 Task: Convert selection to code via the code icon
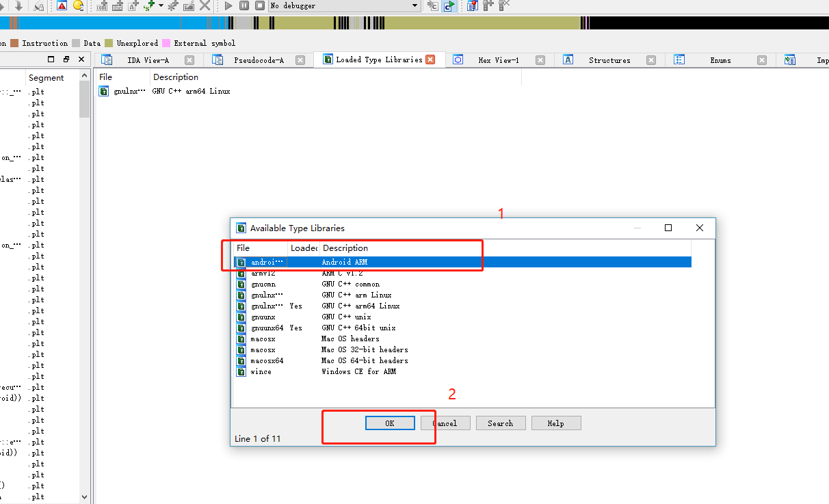pos(101,5)
